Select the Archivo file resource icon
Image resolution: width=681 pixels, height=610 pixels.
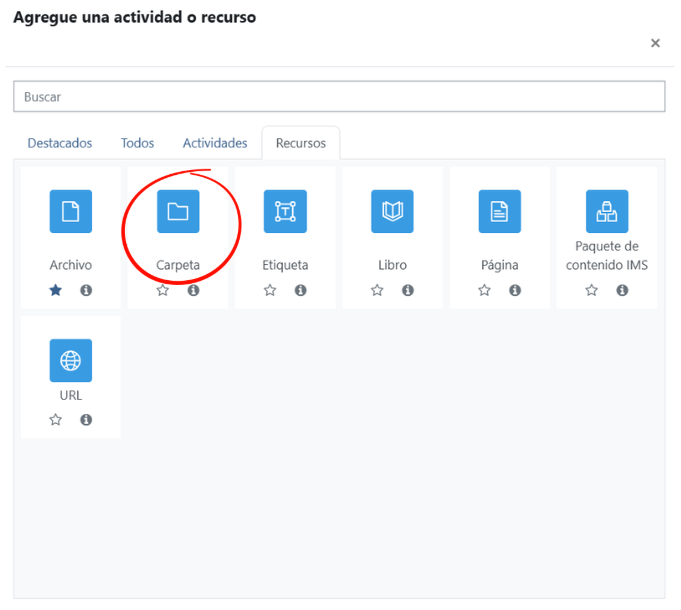[x=71, y=211]
